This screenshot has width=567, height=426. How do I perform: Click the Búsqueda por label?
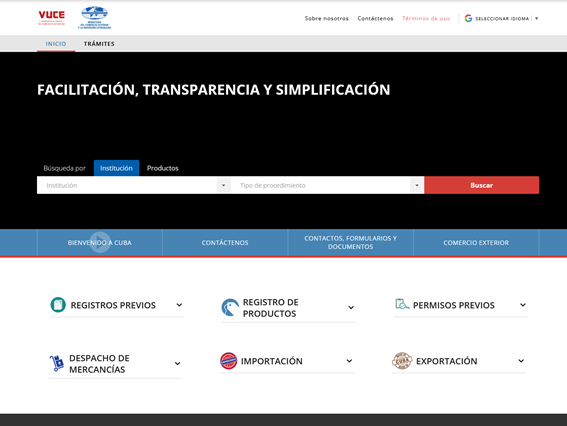pyautogui.click(x=64, y=168)
